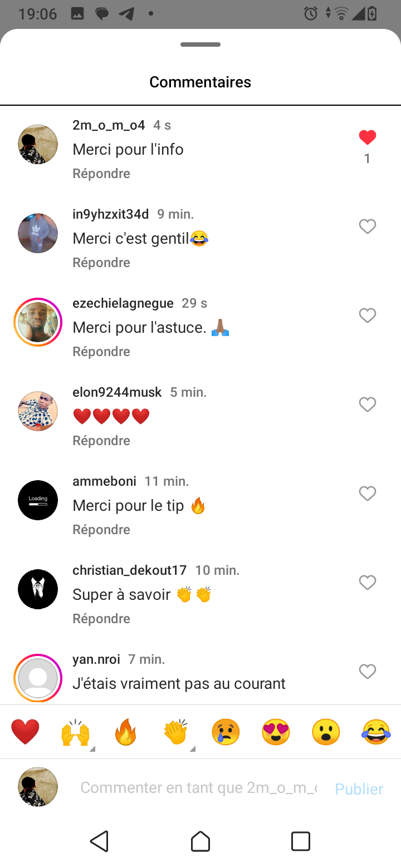This screenshot has width=401, height=868.
Task: Reply to ezechielagnegue's comment
Action: (101, 352)
